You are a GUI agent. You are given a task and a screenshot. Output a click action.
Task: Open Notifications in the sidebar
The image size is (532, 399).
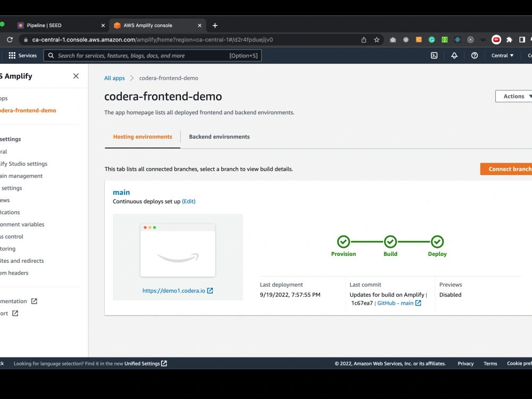[10, 212]
